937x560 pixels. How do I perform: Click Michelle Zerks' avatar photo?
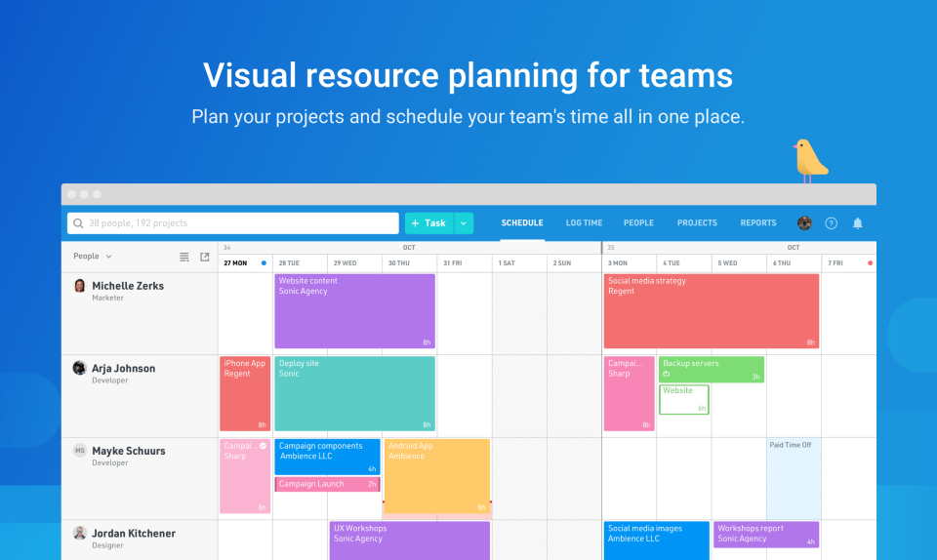click(x=80, y=286)
